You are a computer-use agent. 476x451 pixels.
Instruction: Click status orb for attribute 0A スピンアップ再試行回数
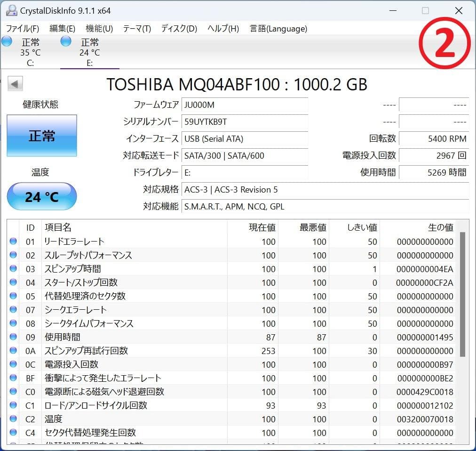pos(13,350)
